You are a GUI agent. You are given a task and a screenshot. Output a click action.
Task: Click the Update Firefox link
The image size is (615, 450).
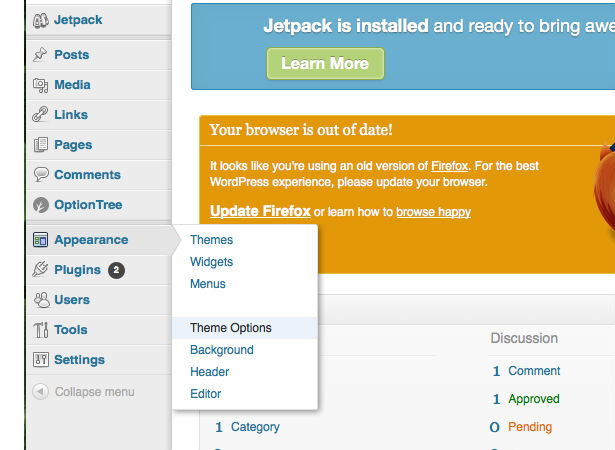260,211
